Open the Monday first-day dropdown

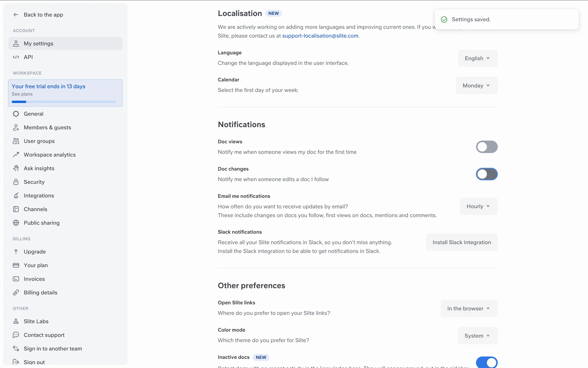tap(476, 86)
